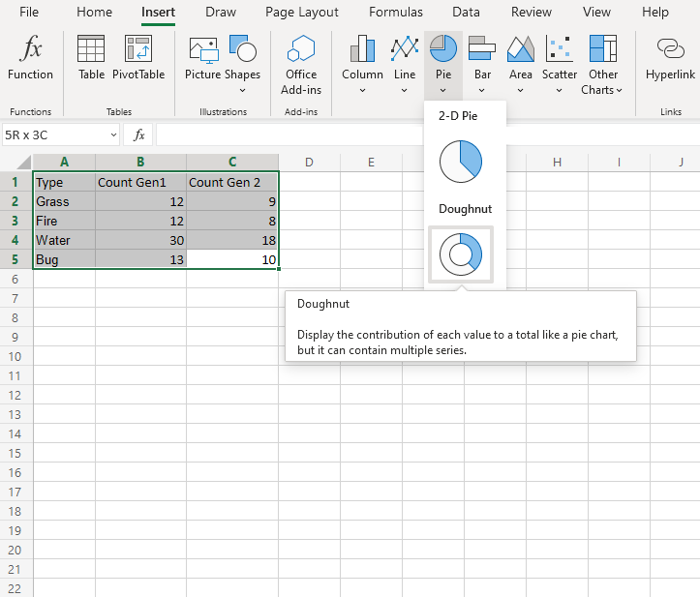The image size is (700, 597).
Task: Switch to the Formulas tab
Action: [x=395, y=13]
